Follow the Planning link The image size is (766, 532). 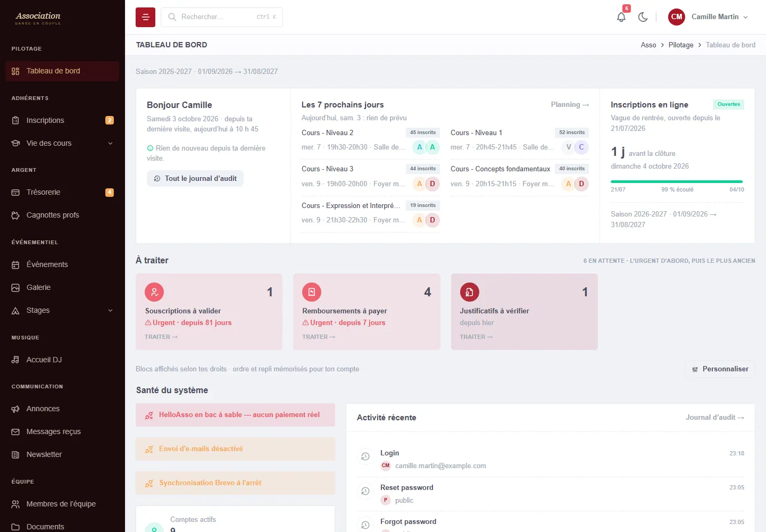coord(570,105)
